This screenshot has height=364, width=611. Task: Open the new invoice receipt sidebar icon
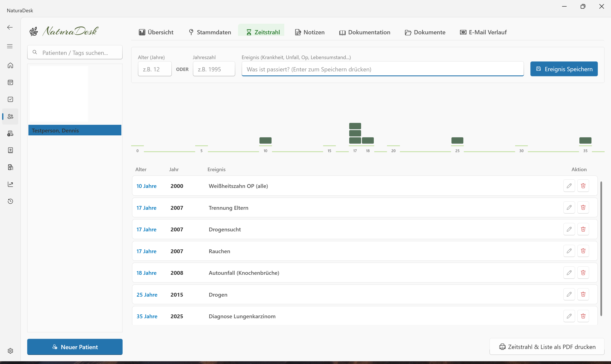coord(10,133)
